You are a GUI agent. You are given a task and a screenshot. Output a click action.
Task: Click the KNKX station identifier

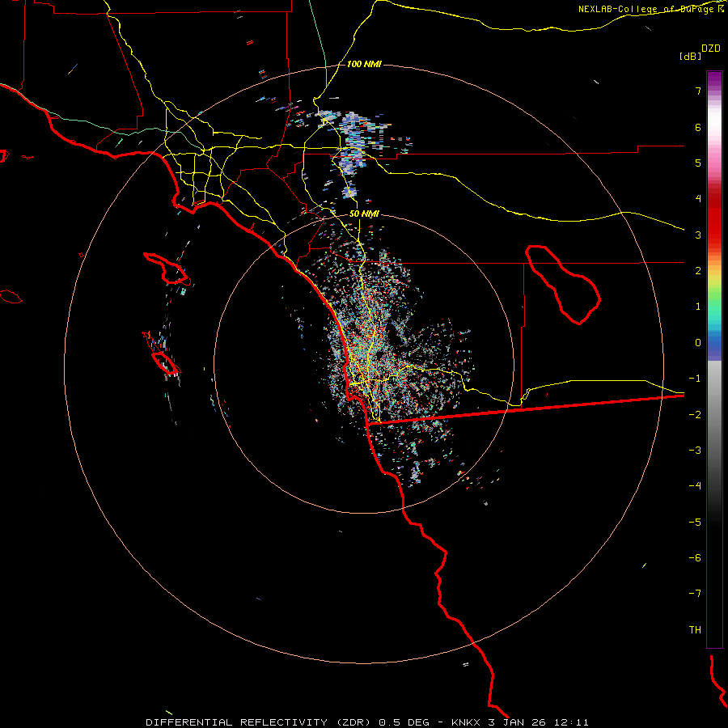(468, 722)
